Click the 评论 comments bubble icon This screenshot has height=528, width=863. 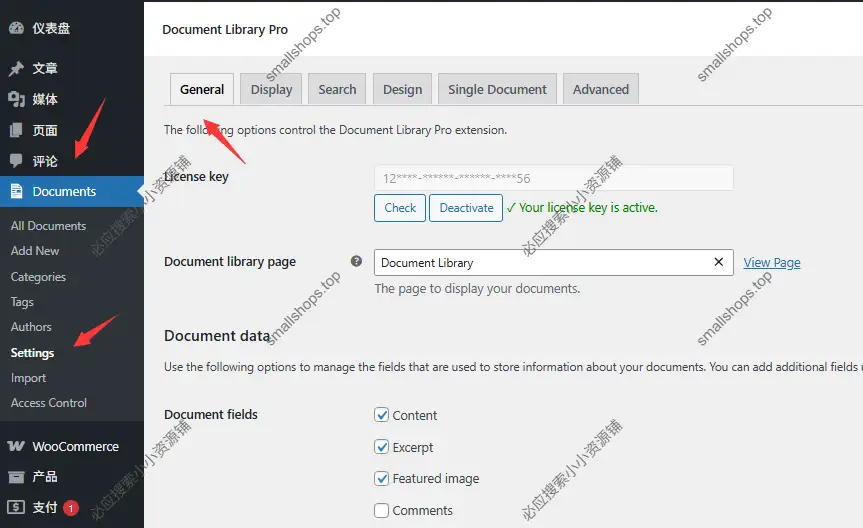pyautogui.click(x=17, y=161)
